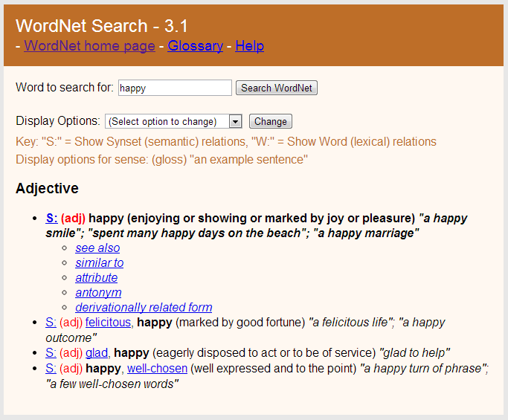Click the Key: S: synset relations hint text
Image resolution: width=508 pixels, height=420 pixels.
click(226, 142)
